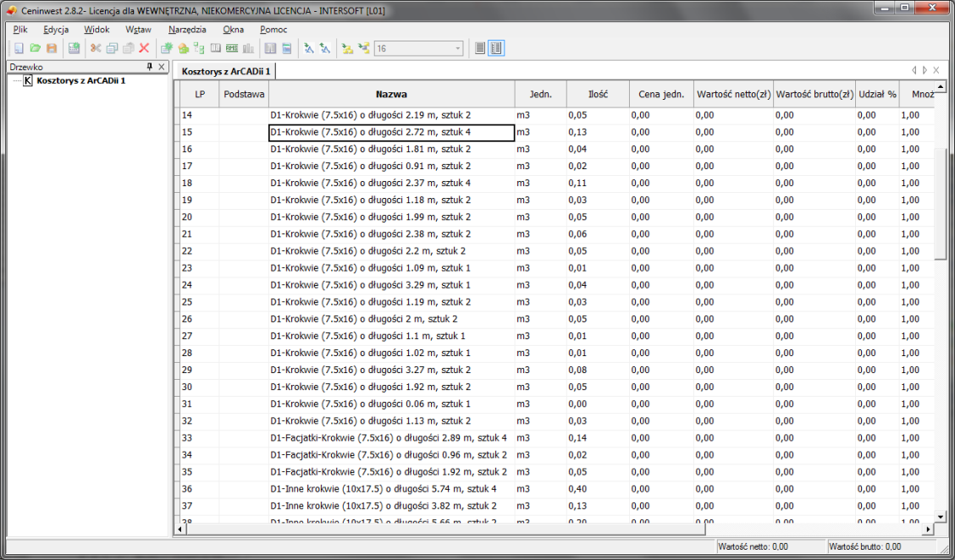Click the right tab navigation arrow
The width and height of the screenshot is (955, 560).
click(925, 70)
